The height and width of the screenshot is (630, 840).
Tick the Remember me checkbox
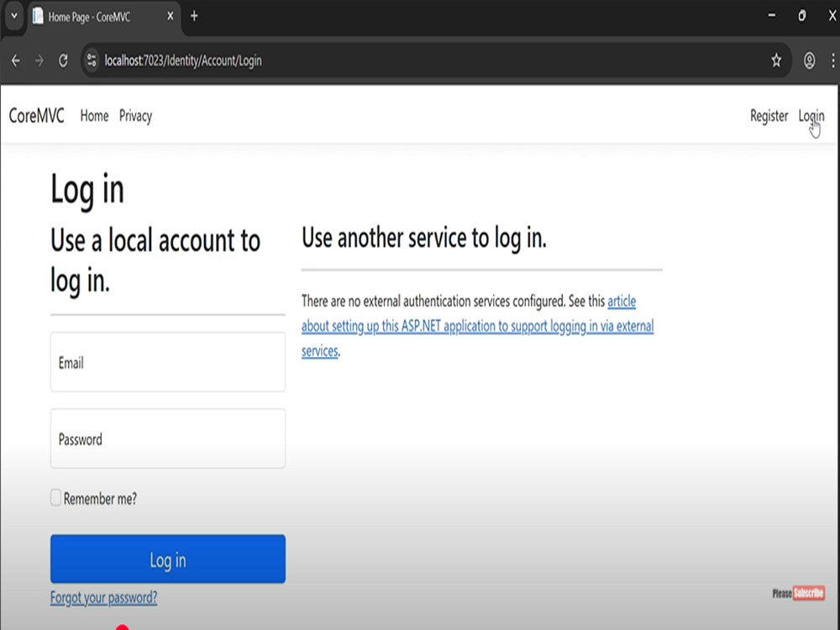pos(55,497)
